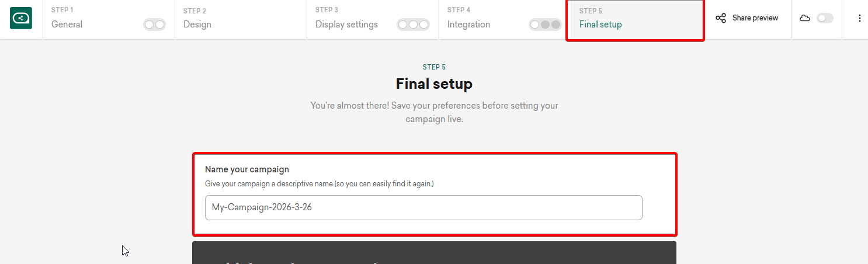Screen dimensions: 868x264
Task: Click the Share preview button
Action: 755,18
